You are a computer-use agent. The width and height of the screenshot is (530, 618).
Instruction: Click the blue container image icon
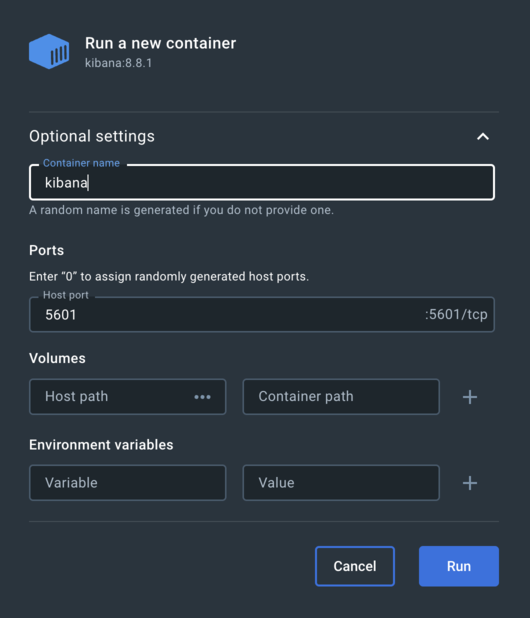[49, 52]
